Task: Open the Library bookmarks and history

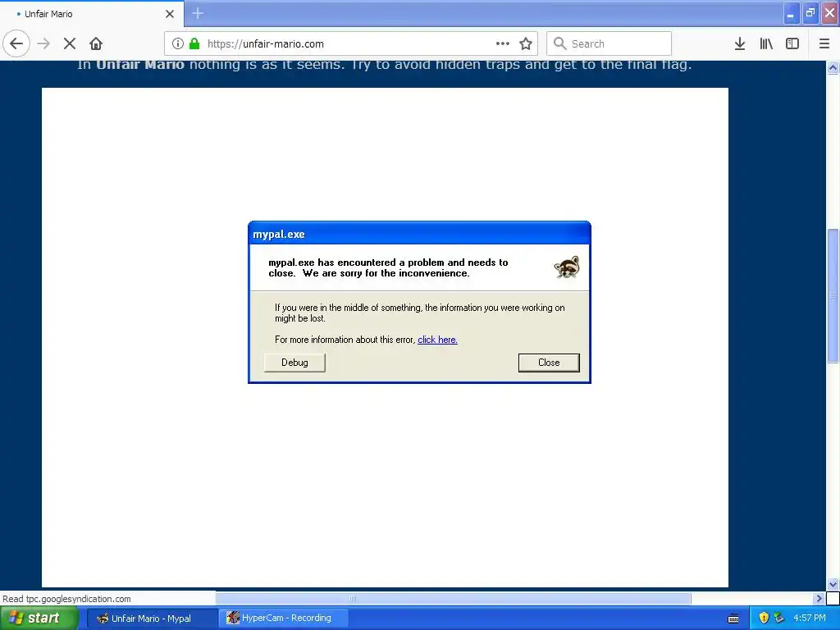Action: (766, 43)
